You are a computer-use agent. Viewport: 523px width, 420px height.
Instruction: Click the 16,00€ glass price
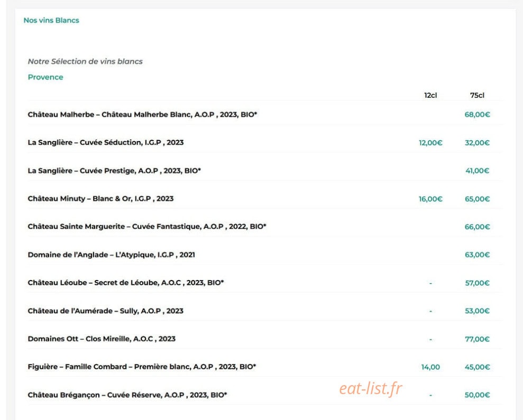pyautogui.click(x=430, y=199)
